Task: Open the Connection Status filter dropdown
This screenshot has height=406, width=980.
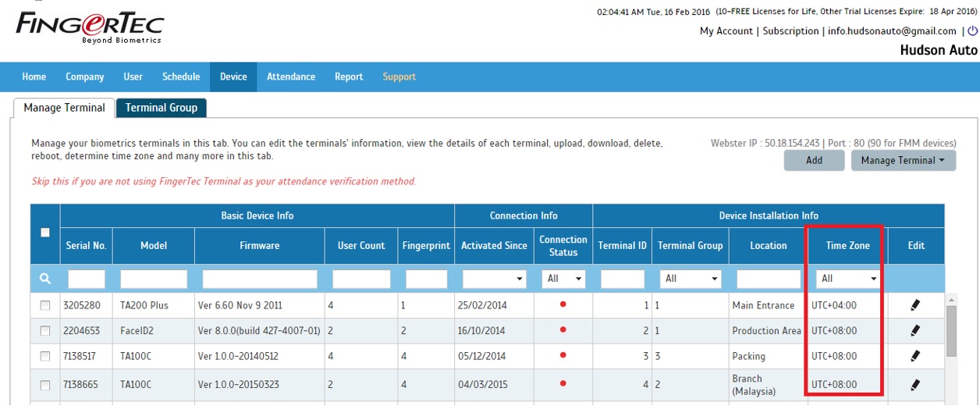Action: tap(563, 279)
